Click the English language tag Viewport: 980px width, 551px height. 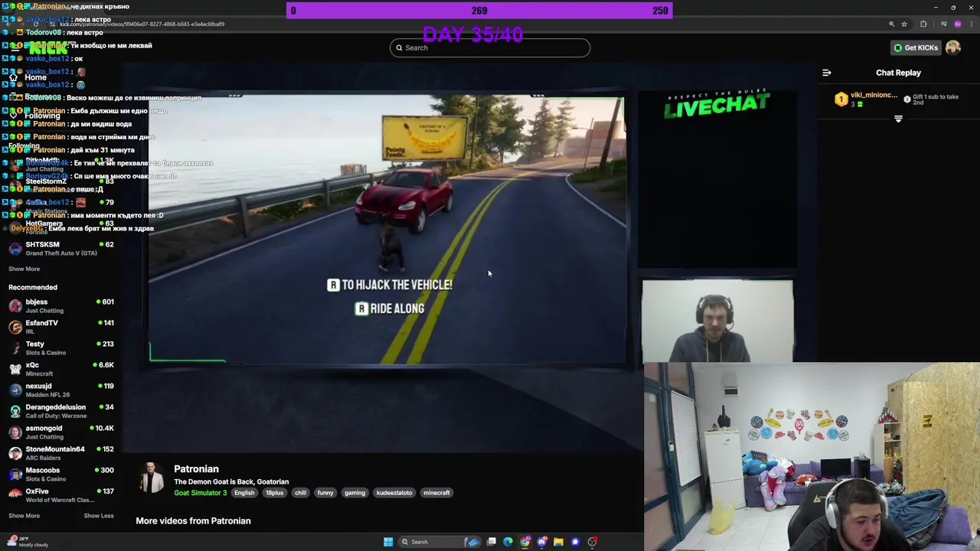[244, 493]
